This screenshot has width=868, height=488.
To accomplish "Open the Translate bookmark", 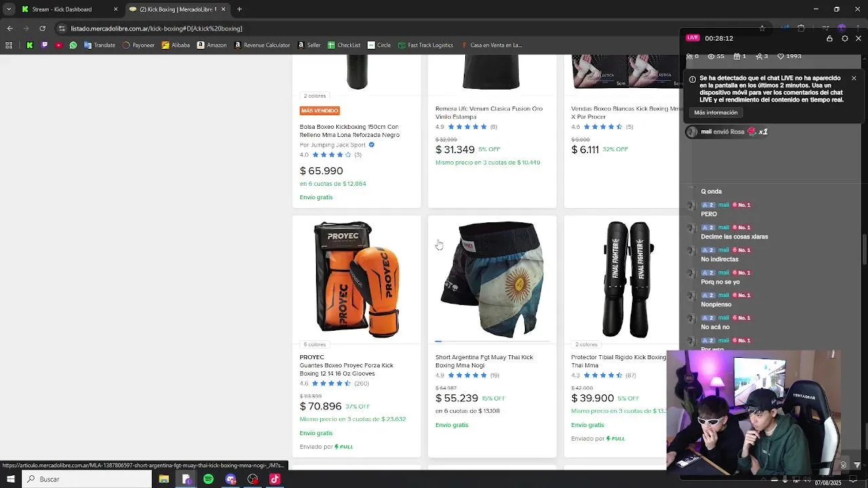I will click(99, 45).
